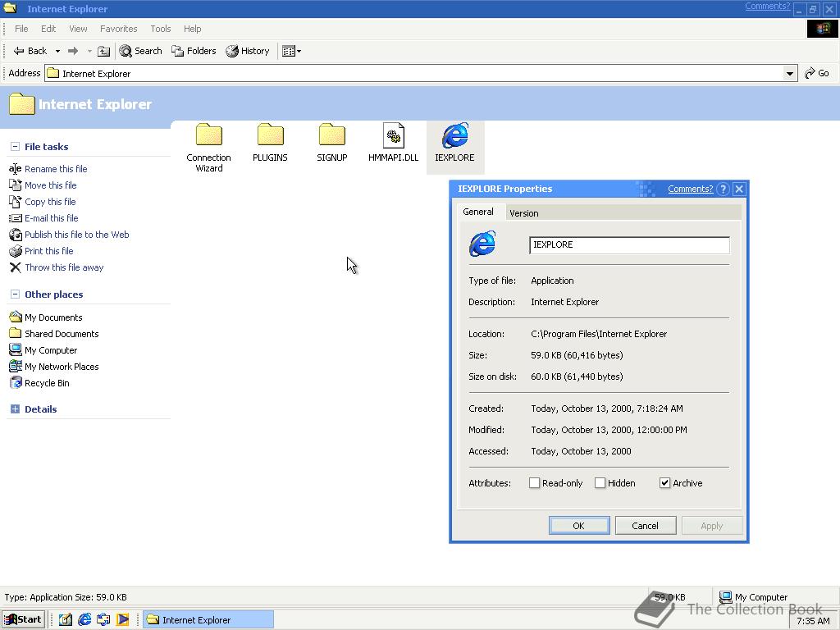Click OK in IEXPLORE Properties
Viewport: 840px width, 630px height.
[579, 526]
